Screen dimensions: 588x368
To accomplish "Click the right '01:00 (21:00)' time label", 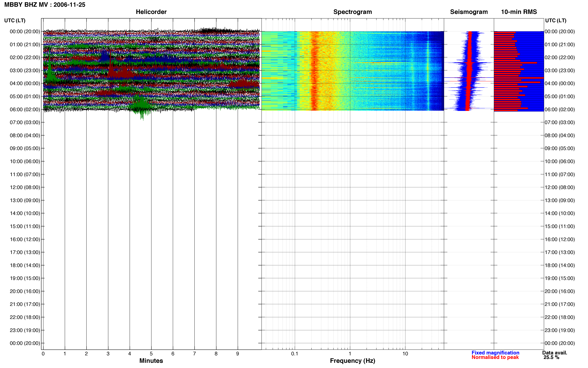I will click(560, 45).
